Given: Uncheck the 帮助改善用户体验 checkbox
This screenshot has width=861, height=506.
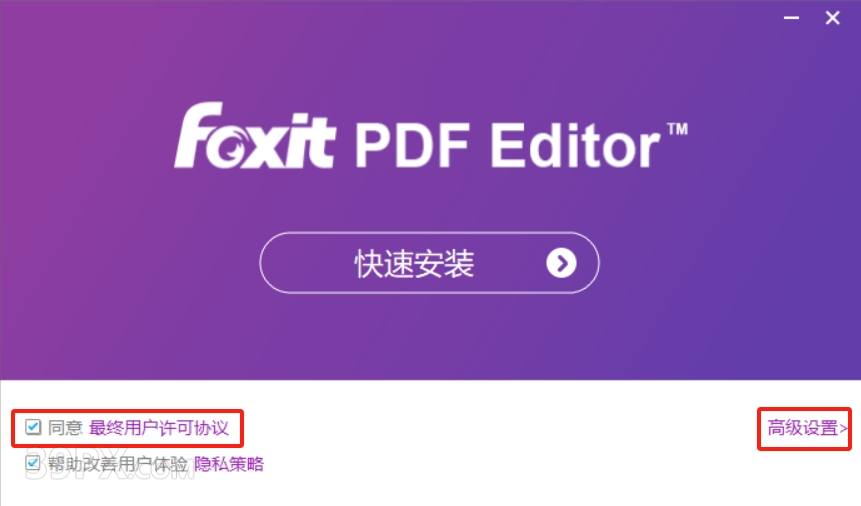Looking at the screenshot, I should pos(32,463).
